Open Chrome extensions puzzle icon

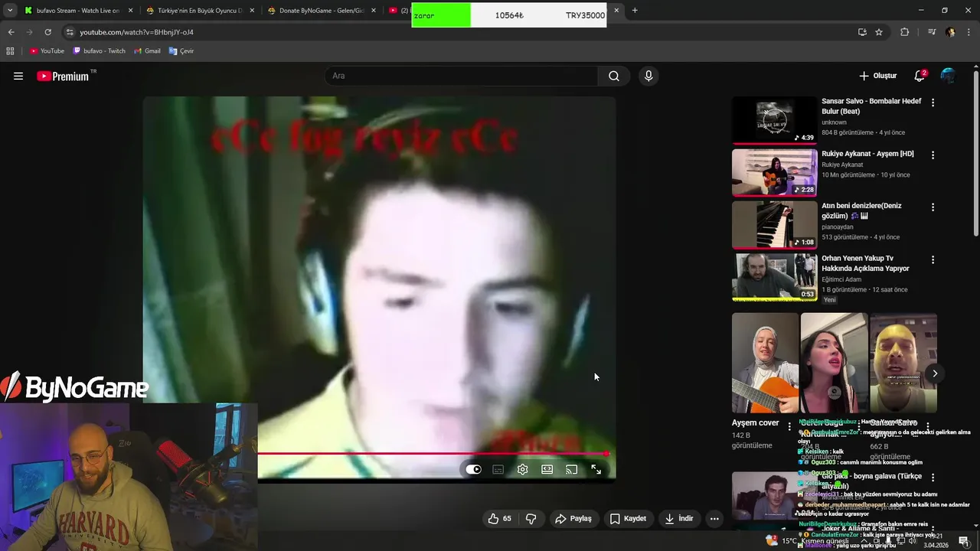pos(905,32)
